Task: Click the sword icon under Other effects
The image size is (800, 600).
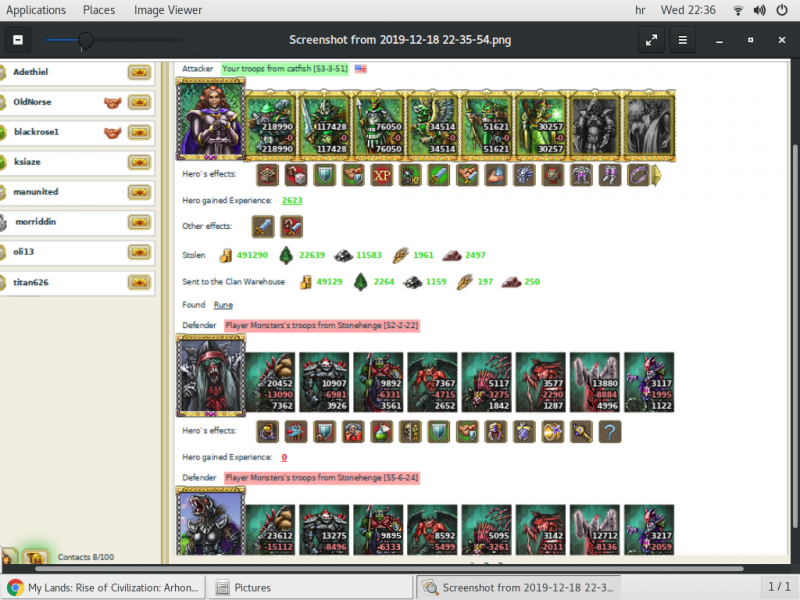Action: point(263,226)
